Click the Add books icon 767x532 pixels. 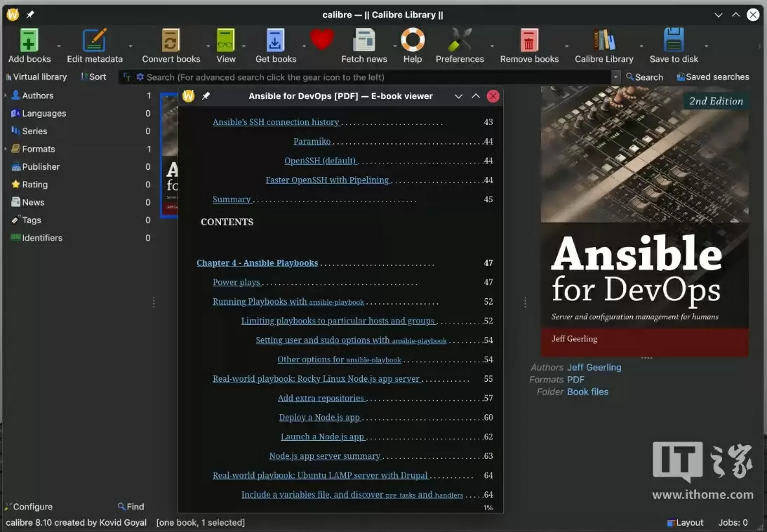click(29, 41)
